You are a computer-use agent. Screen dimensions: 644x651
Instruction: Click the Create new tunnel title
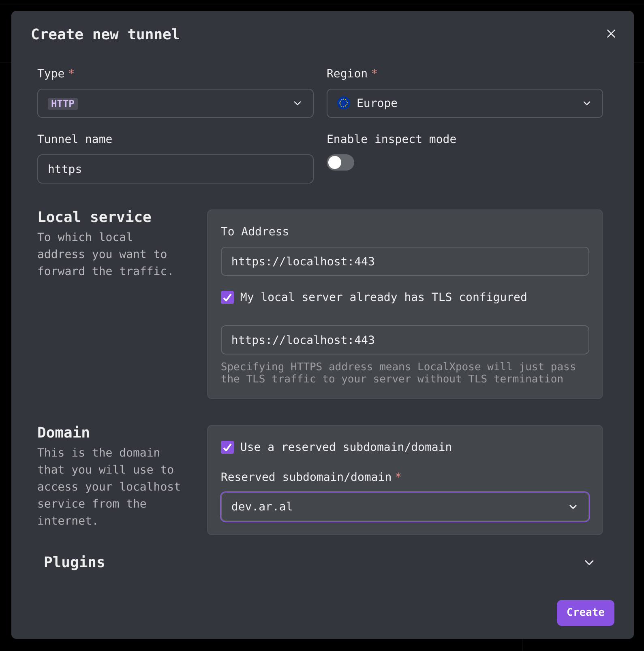click(x=105, y=34)
